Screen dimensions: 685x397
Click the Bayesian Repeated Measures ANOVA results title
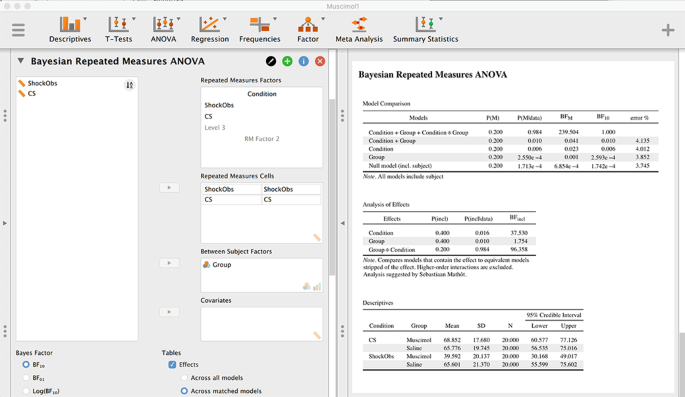pos(432,75)
